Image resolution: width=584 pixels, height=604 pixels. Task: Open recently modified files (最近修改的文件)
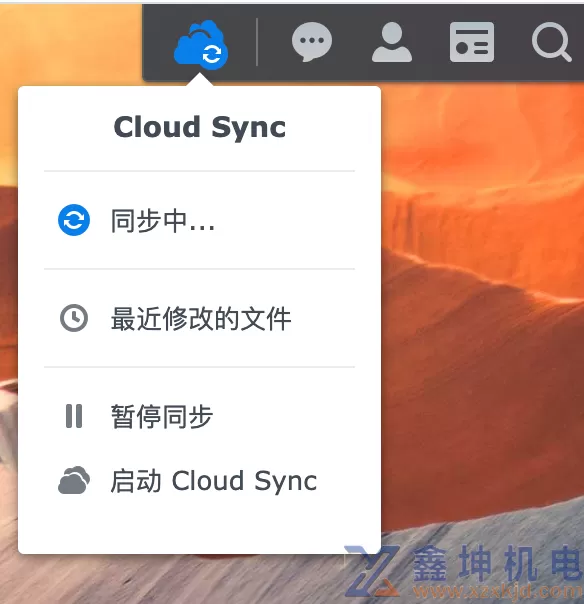tap(200, 318)
